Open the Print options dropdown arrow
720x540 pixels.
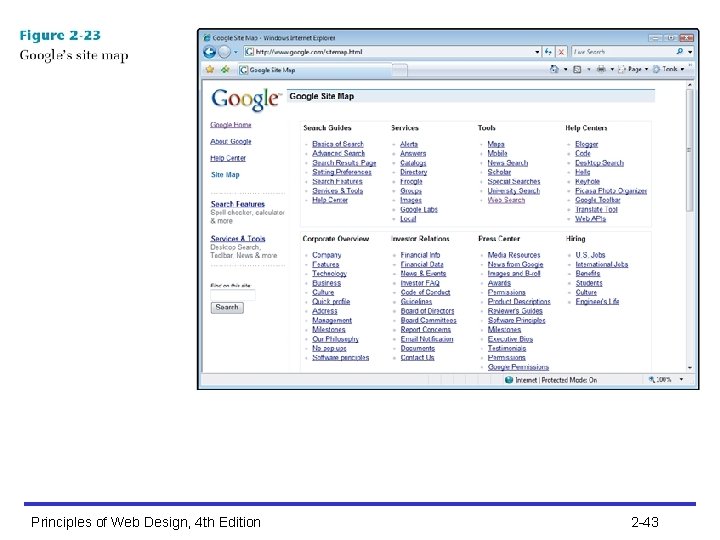612,69
